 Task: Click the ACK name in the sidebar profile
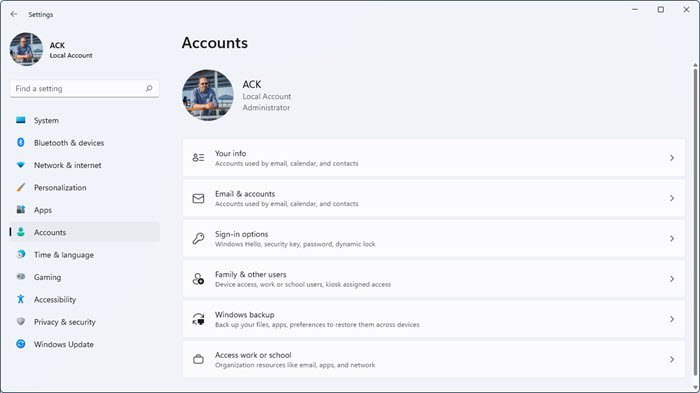point(57,45)
